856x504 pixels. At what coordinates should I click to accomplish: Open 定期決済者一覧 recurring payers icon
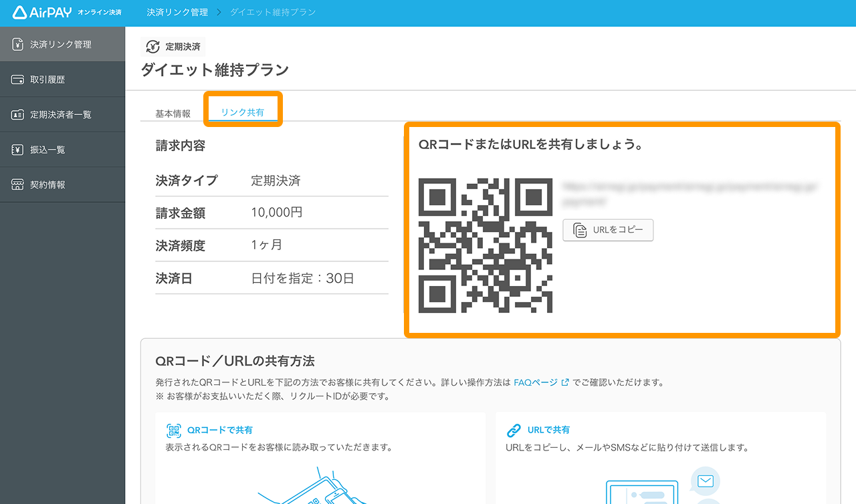click(x=18, y=114)
